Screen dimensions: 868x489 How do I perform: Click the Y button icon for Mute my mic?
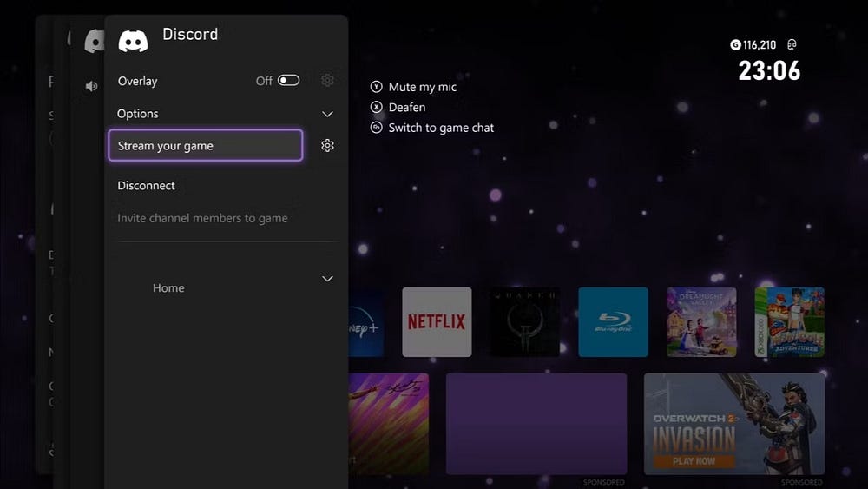(377, 86)
